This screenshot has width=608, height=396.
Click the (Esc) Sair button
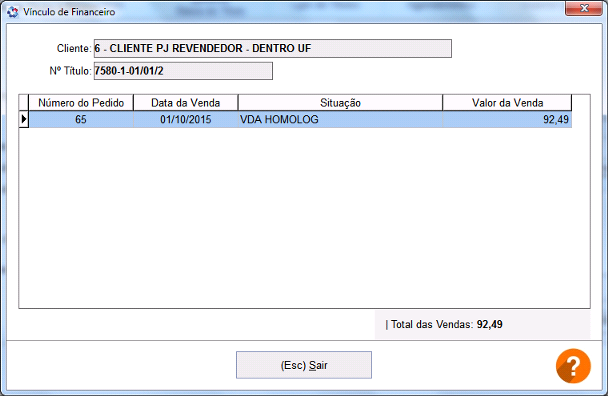click(x=304, y=365)
